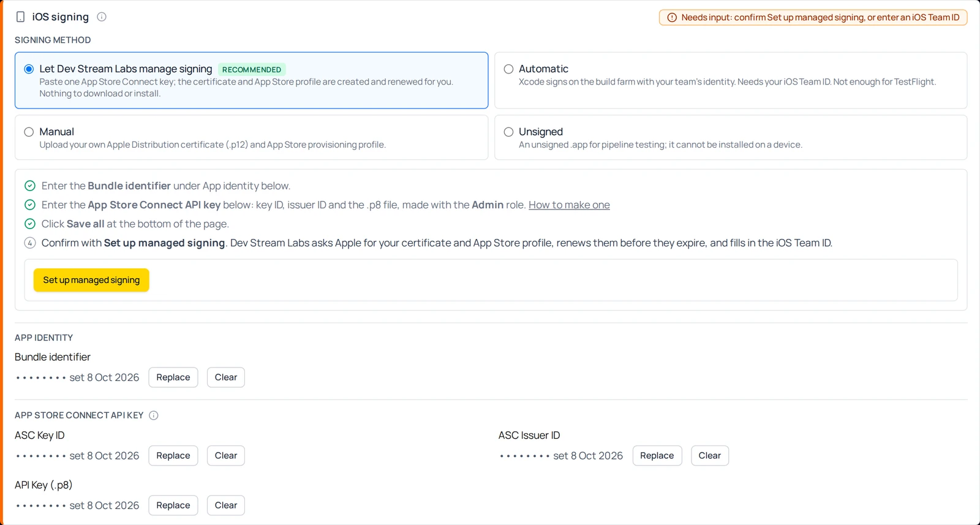Click the check icon beside App Store Connect API key step

click(x=29, y=205)
